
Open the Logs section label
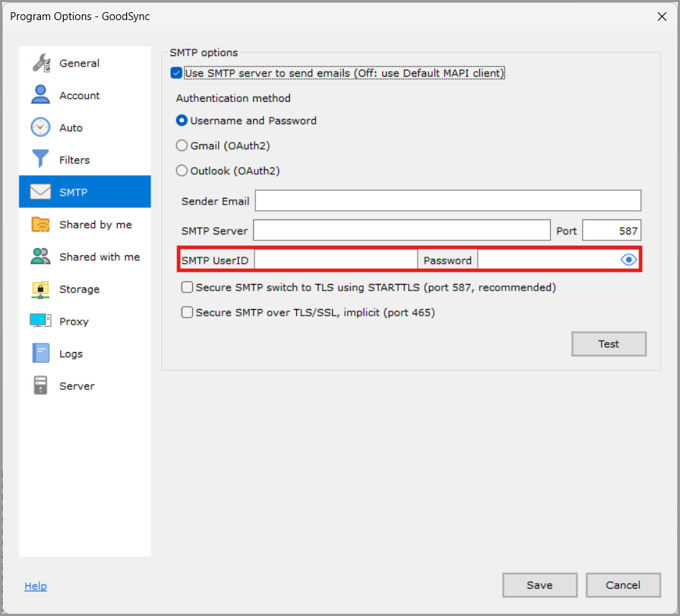pyautogui.click(x=71, y=354)
